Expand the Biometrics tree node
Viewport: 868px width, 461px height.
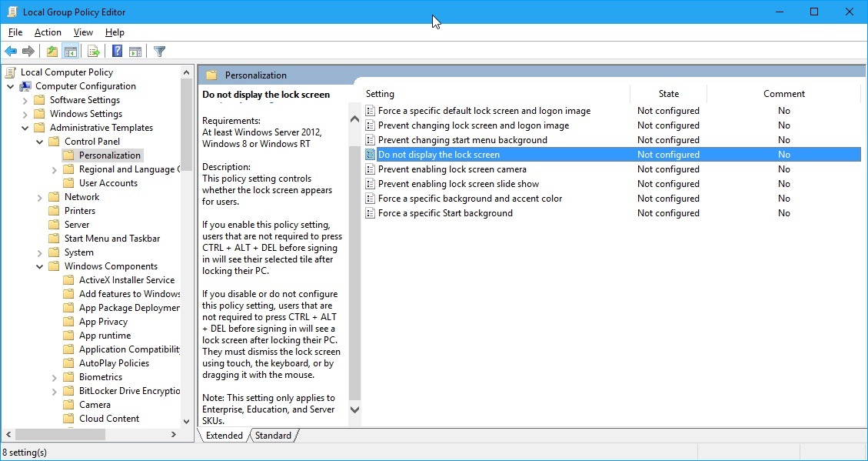pyautogui.click(x=52, y=376)
